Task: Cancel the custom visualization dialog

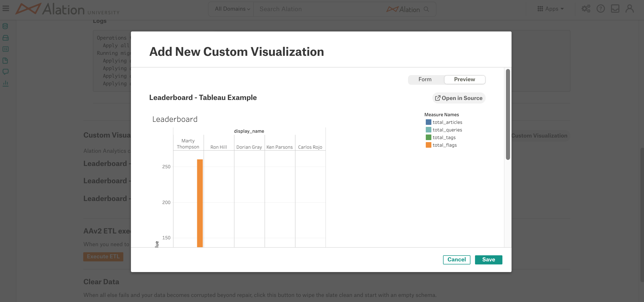Action: [x=456, y=260]
